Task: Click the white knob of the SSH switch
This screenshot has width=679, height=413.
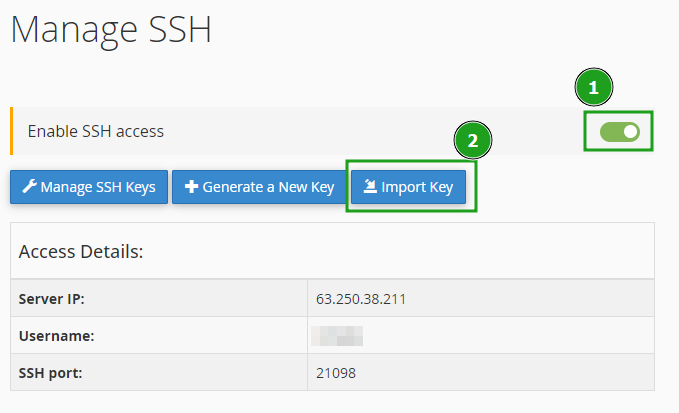Action: (x=631, y=132)
